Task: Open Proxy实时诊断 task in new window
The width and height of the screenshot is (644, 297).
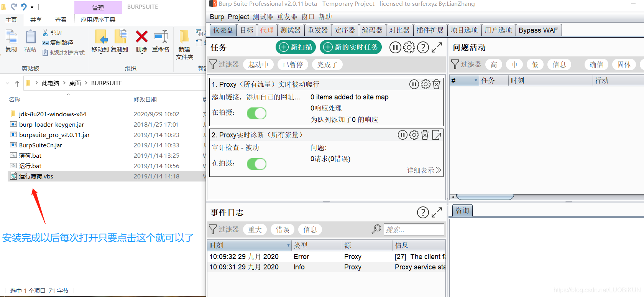Action: point(437,135)
